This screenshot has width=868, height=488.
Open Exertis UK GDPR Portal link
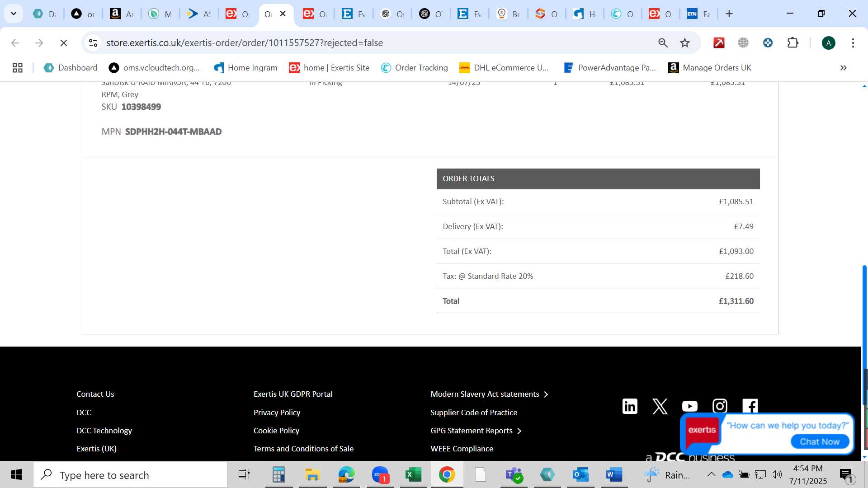click(x=293, y=394)
